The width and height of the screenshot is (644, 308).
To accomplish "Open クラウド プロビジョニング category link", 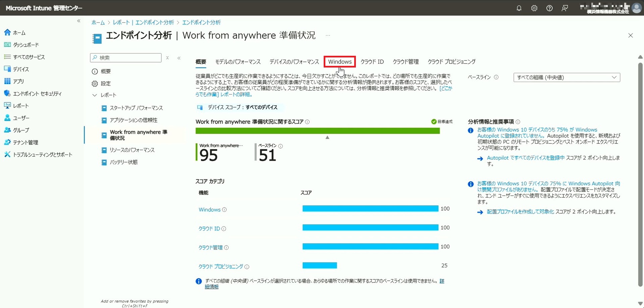I will (220, 266).
